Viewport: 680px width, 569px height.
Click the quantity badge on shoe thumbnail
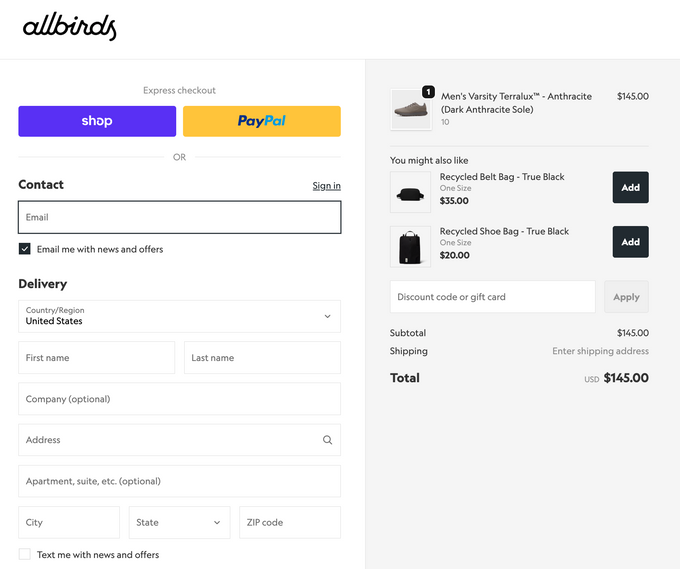[x=428, y=92]
